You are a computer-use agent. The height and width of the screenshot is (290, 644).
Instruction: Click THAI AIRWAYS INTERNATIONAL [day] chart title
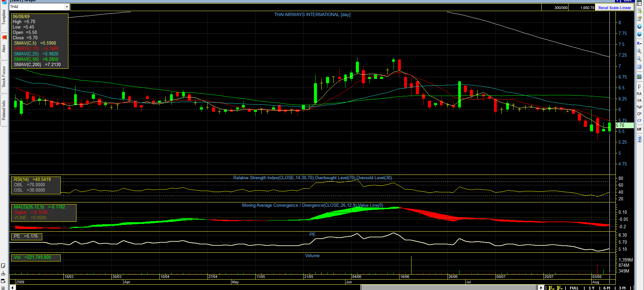[312, 15]
